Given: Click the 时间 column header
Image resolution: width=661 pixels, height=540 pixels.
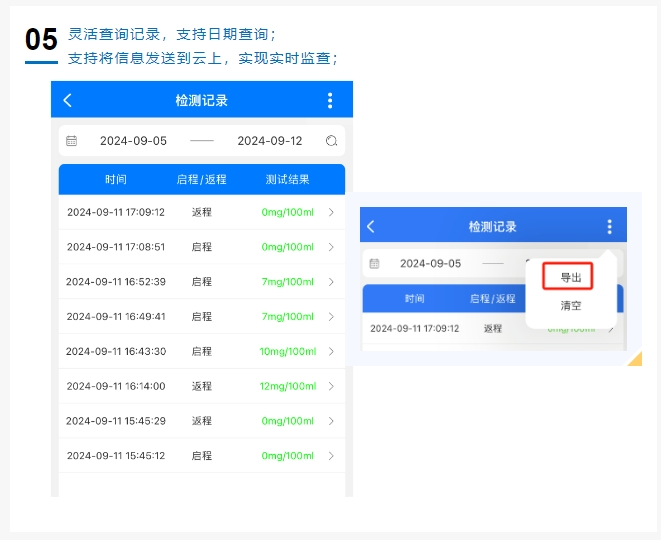Looking at the screenshot, I should (x=116, y=180).
